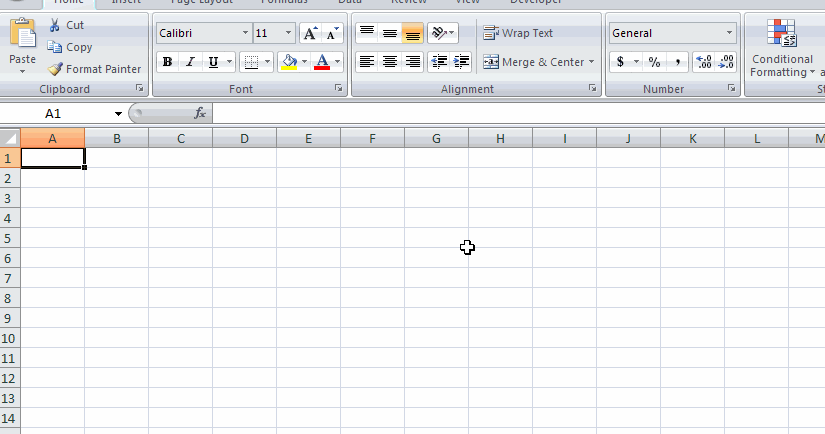Select row 10 header
Image resolution: width=825 pixels, height=434 pixels.
(x=10, y=338)
